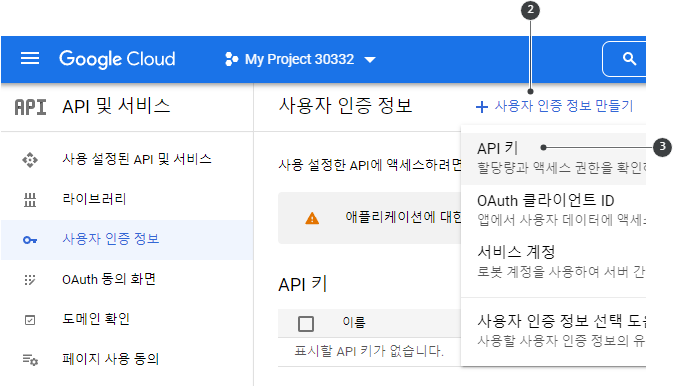Open the hamburger navigation menu
This screenshot has width=673, height=387.
(x=30, y=58)
